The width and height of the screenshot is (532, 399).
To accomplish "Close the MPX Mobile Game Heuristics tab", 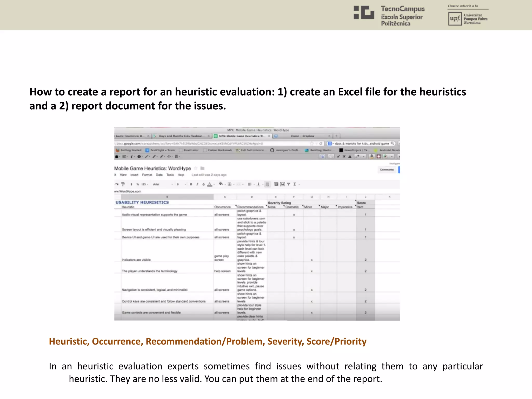I will [269, 136].
